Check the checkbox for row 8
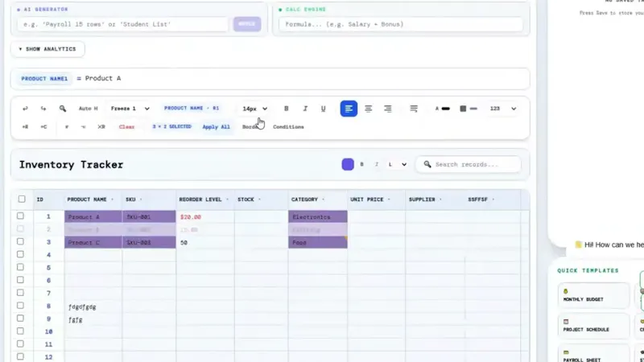The height and width of the screenshot is (362, 644). pyautogui.click(x=21, y=306)
